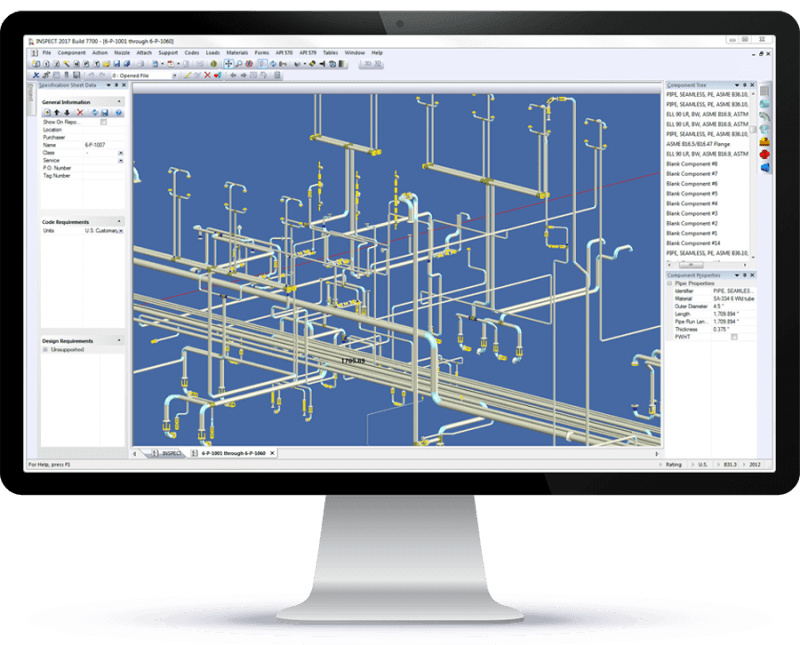This screenshot has height=645, width=800.
Task: Click the blue X icon at start of second toolbar row
Action: pyautogui.click(x=36, y=75)
